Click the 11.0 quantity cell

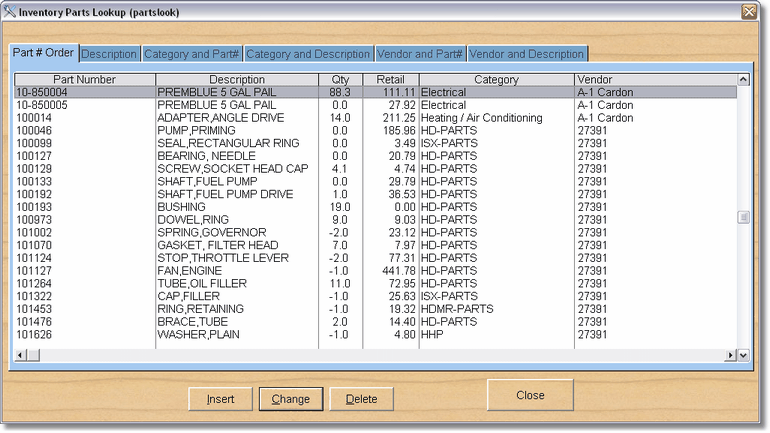340,284
